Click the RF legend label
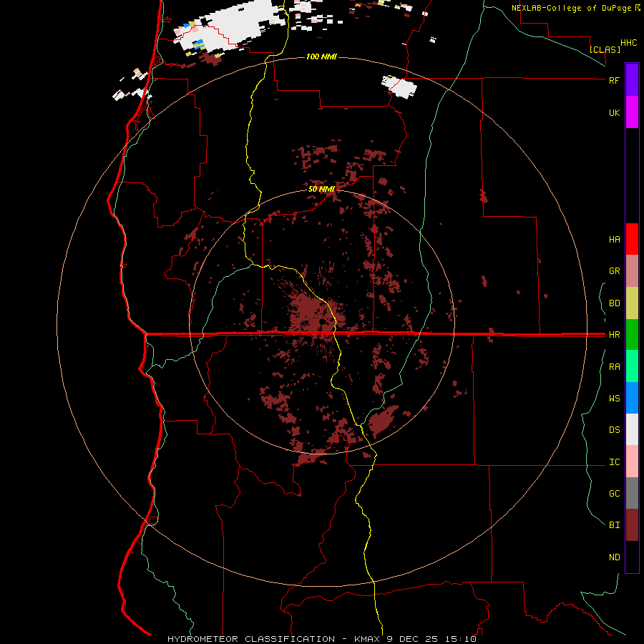644x644 pixels. point(614,80)
